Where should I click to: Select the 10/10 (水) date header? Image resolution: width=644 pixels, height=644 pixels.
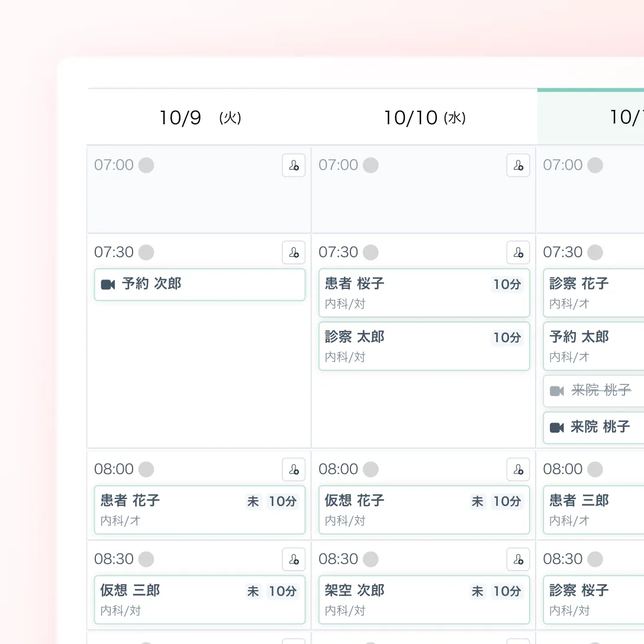(423, 117)
